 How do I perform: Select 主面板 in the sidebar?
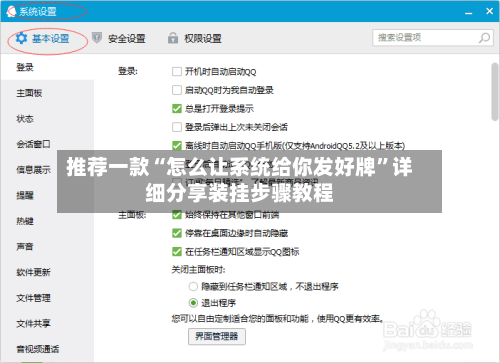[x=47, y=93]
